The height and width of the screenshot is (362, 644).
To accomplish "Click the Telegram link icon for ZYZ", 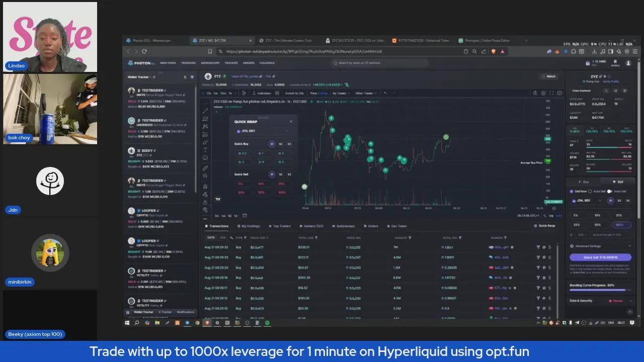I will [615, 90].
